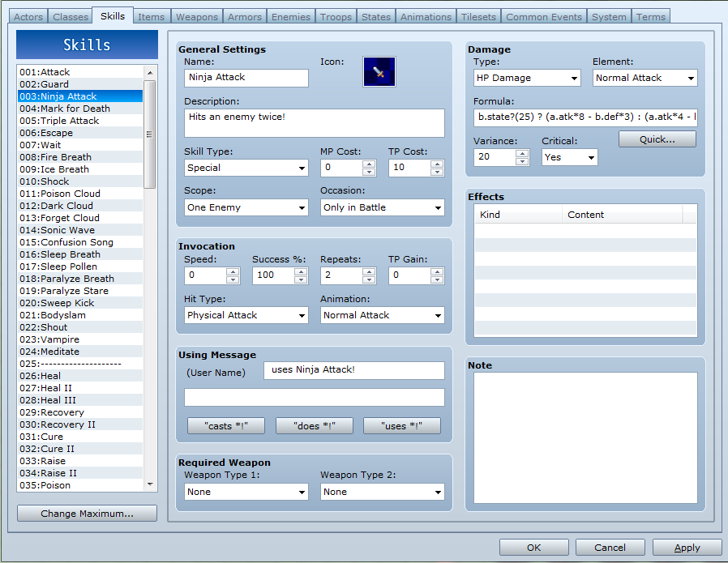Click the skill icon sword image
728x563 pixels.
pos(379,72)
